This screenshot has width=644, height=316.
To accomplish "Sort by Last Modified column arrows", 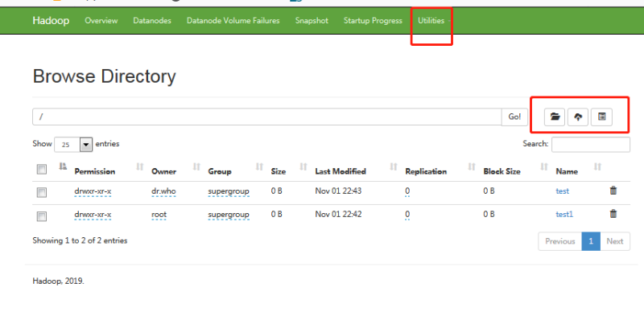I will tap(394, 166).
